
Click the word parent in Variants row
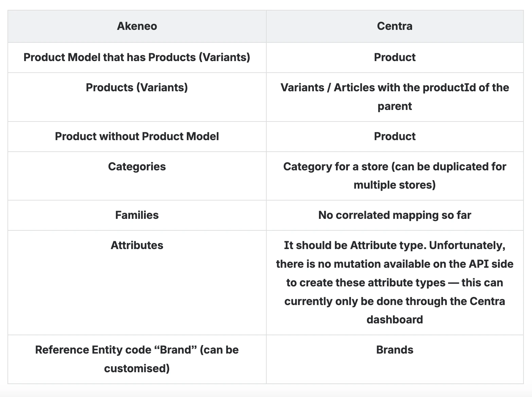(395, 107)
